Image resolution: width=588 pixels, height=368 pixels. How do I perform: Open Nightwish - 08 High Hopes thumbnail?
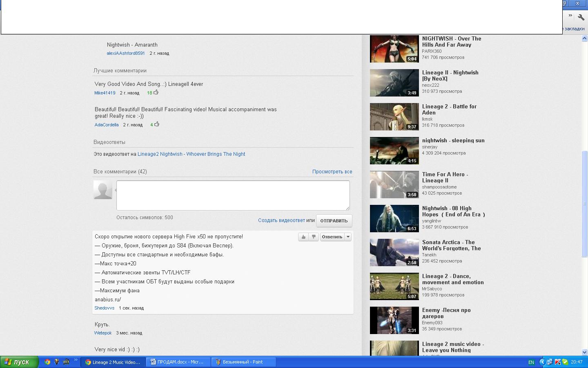[x=394, y=218]
